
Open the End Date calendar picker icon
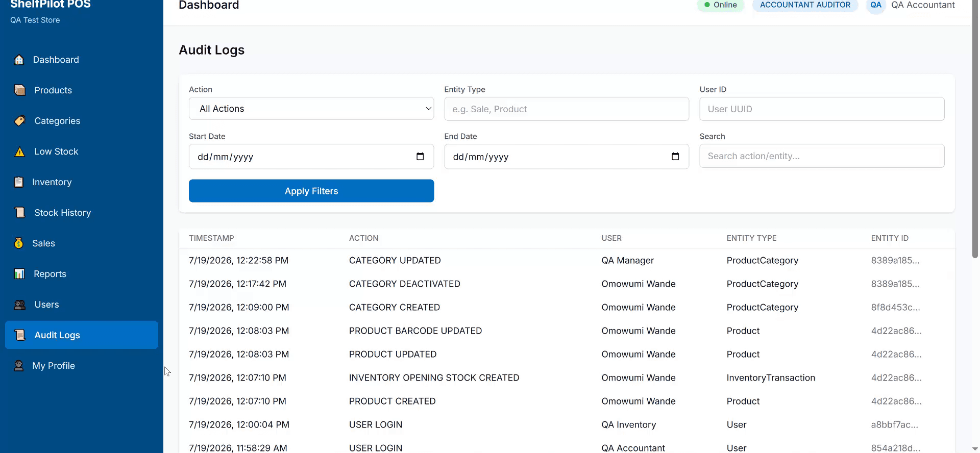pyautogui.click(x=675, y=157)
